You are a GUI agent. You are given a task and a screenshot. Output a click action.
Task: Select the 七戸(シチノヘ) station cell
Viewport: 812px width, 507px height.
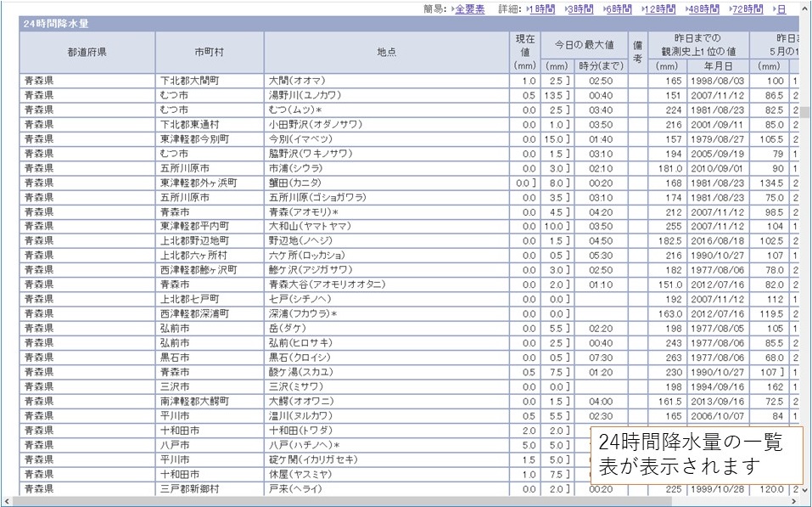click(x=386, y=299)
